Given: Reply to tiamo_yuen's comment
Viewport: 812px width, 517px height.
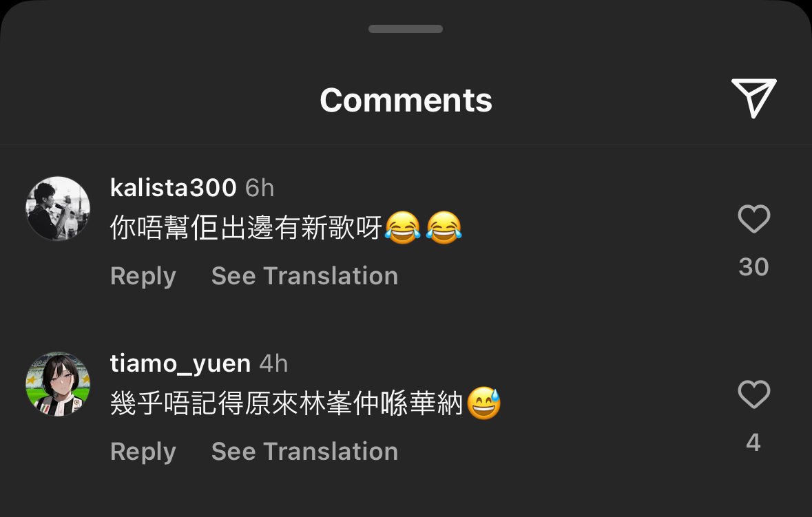Looking at the screenshot, I should click(x=143, y=452).
